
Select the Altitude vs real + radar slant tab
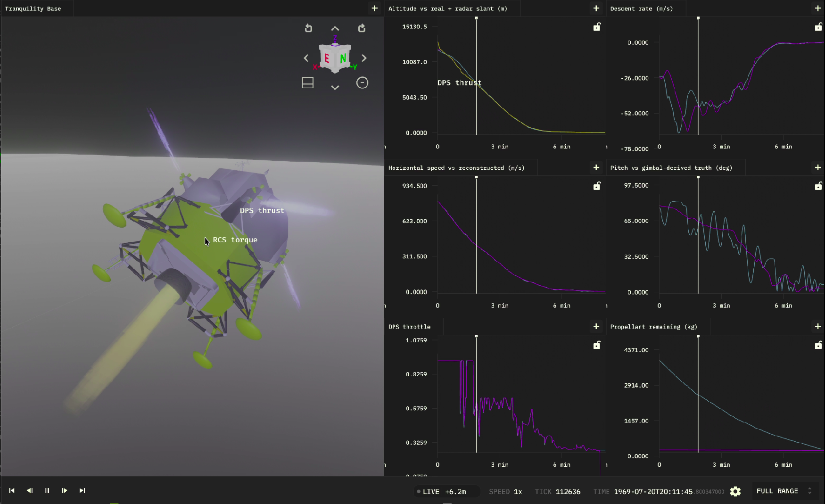point(448,8)
